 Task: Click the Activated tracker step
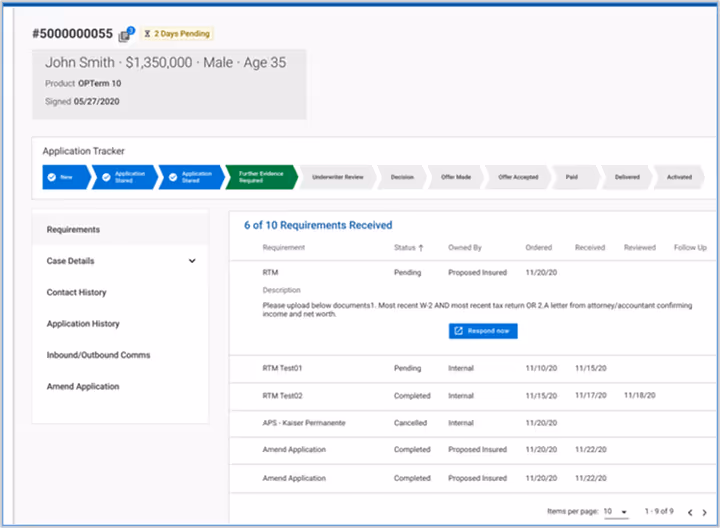679,177
